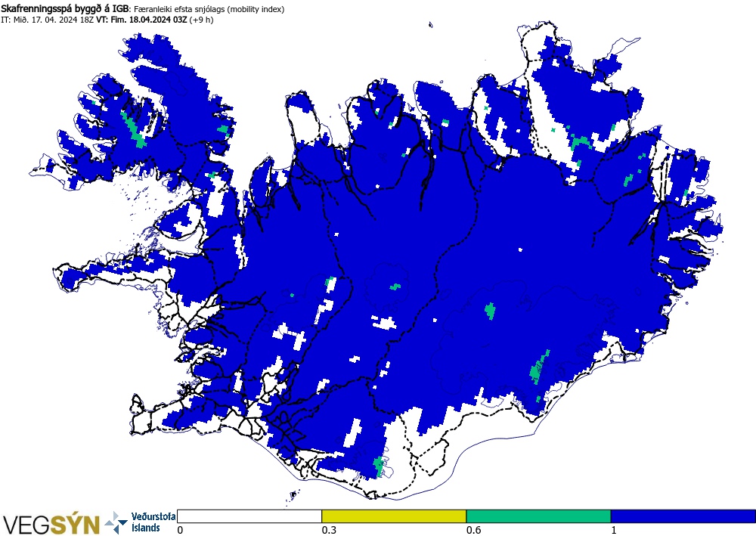Select the blue legend color segment

coord(683,516)
